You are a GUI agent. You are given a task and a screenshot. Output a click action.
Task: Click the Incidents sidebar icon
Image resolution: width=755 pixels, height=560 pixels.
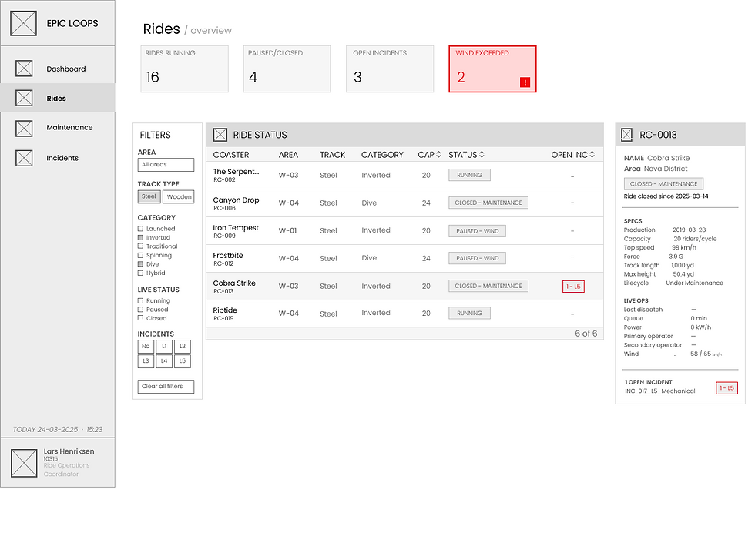tap(24, 158)
